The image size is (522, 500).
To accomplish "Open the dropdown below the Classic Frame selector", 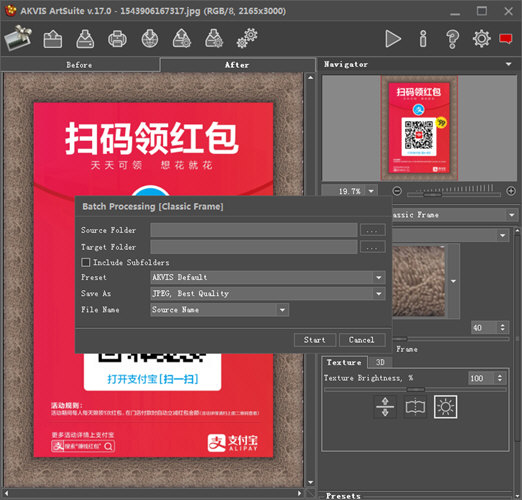I will click(450, 236).
